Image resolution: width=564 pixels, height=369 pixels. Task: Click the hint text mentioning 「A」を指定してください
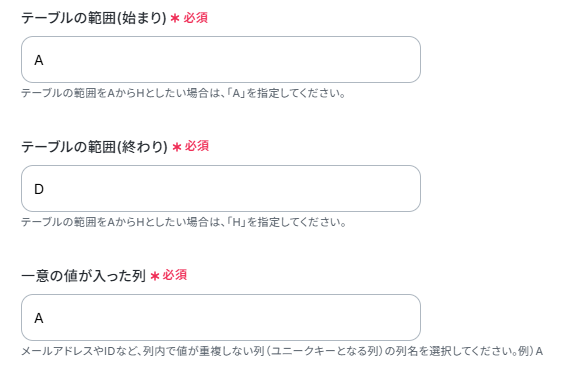[x=183, y=94]
